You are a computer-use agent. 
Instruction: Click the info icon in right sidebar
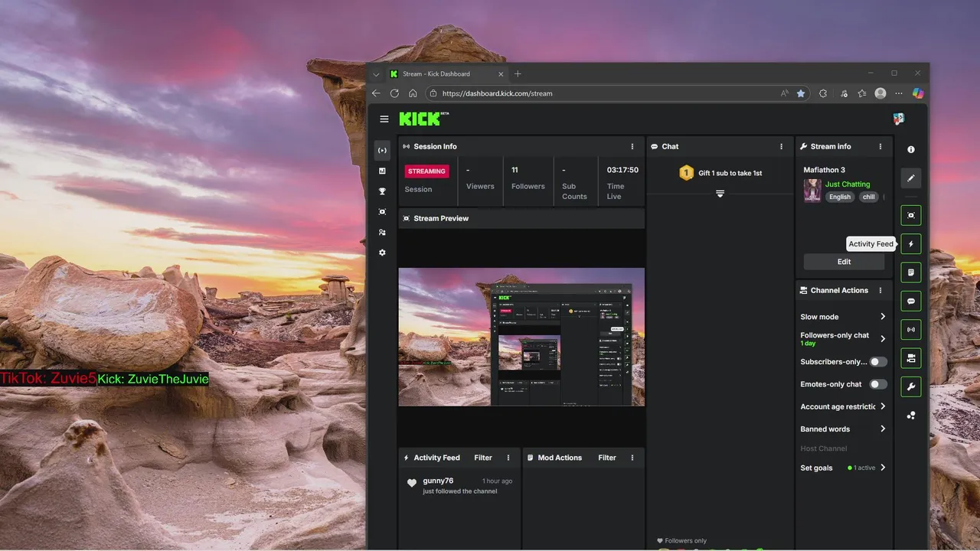click(911, 150)
